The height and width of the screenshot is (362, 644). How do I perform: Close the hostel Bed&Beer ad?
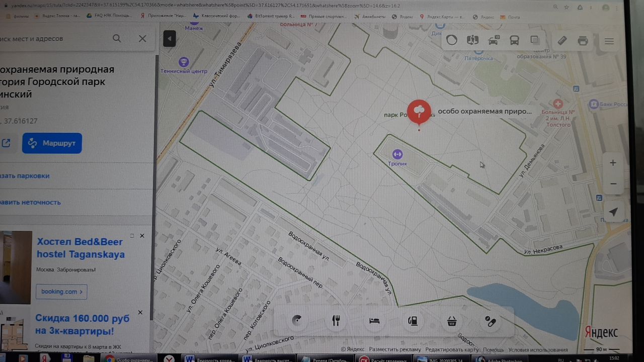(x=142, y=236)
